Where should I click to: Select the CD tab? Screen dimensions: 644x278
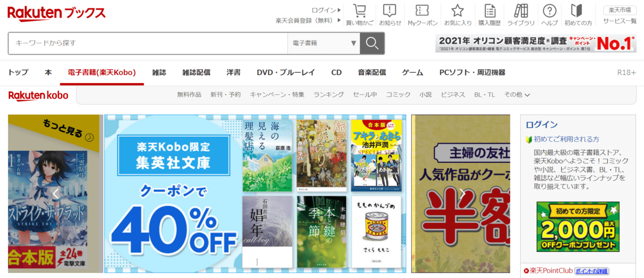[337, 72]
